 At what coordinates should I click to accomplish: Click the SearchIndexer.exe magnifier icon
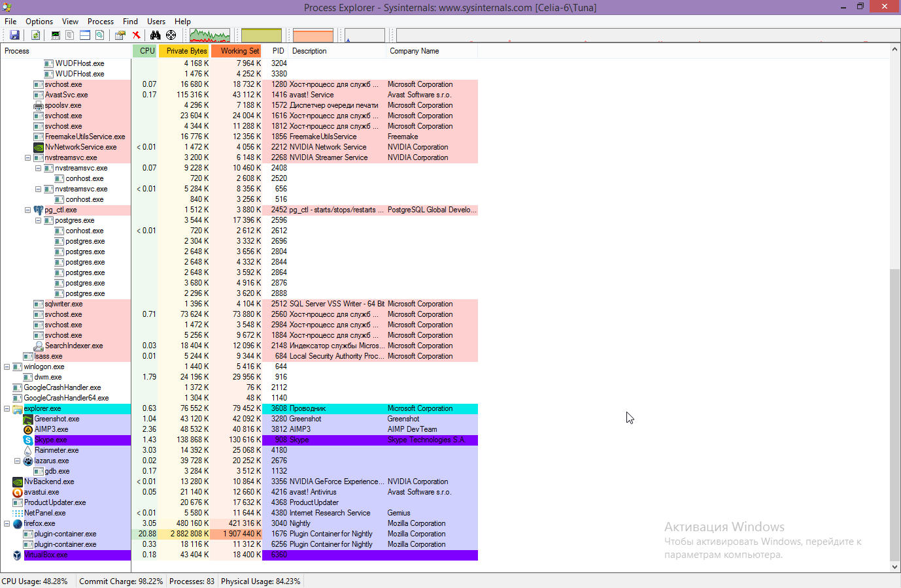click(39, 346)
